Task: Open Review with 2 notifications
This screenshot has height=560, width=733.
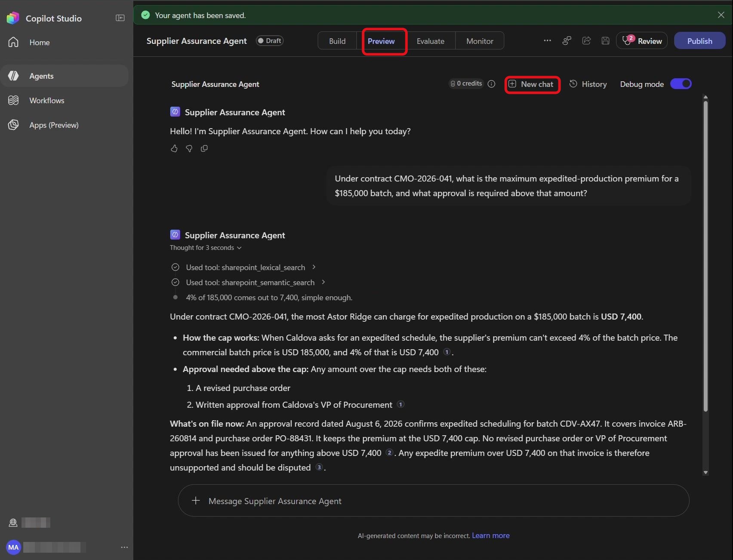Action: (x=642, y=41)
